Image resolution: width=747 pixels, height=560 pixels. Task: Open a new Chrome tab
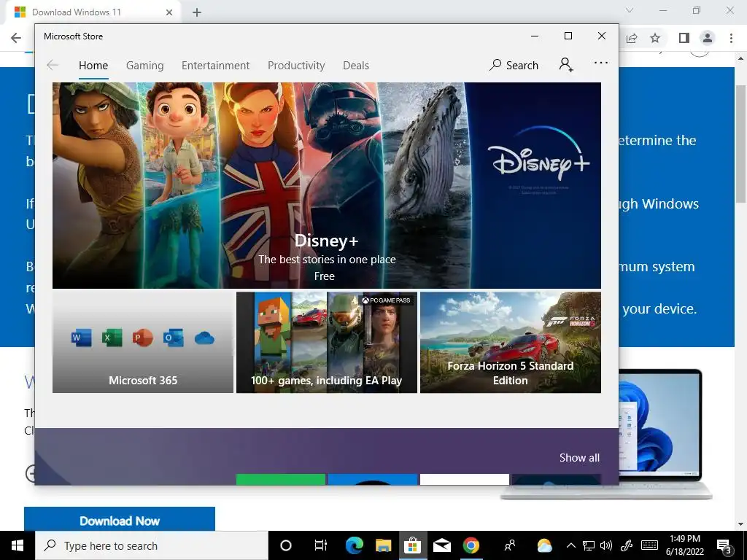(197, 12)
